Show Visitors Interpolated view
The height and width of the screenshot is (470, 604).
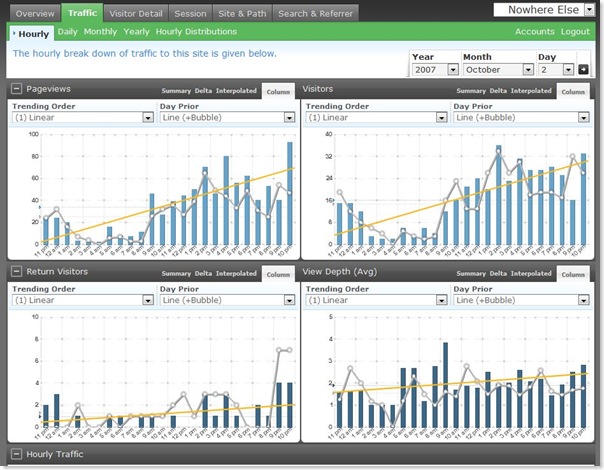(x=531, y=91)
